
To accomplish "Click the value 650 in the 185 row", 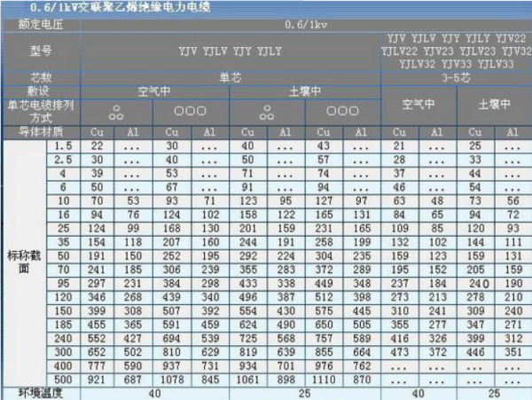I will tap(324, 325).
